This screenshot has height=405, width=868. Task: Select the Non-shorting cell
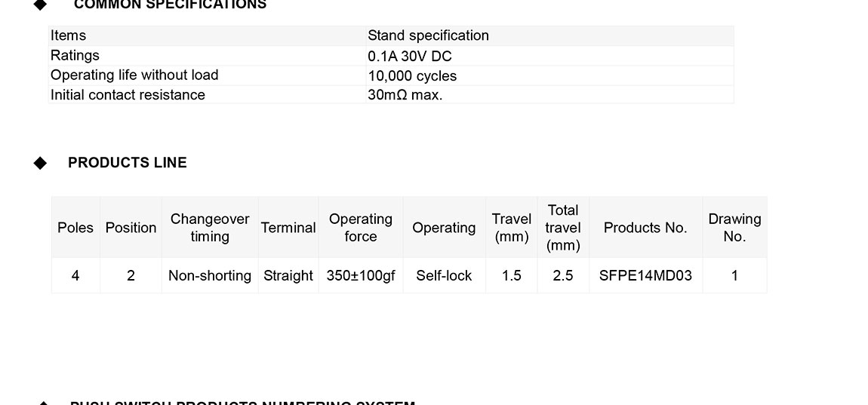pos(210,276)
